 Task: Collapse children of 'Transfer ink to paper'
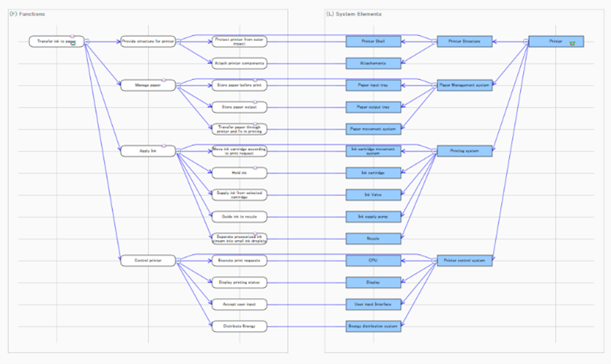[87, 42]
